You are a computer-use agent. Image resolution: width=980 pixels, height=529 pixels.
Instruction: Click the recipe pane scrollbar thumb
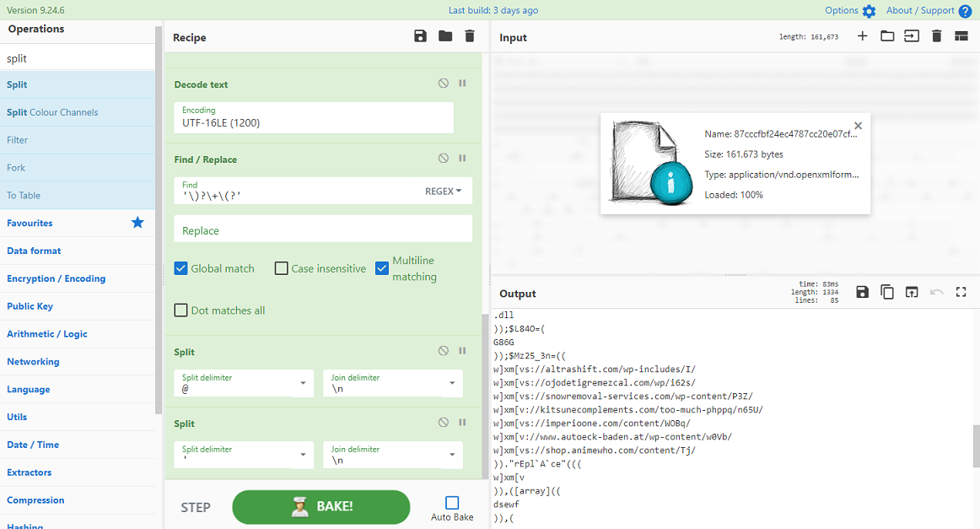click(x=484, y=397)
